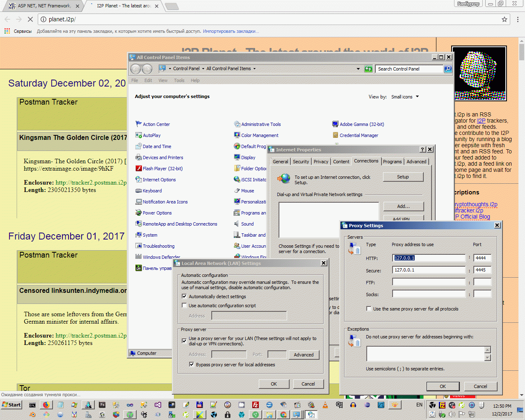The height and width of the screenshot is (420, 525).
Task: Open Credential Manager
Action: coord(355,135)
